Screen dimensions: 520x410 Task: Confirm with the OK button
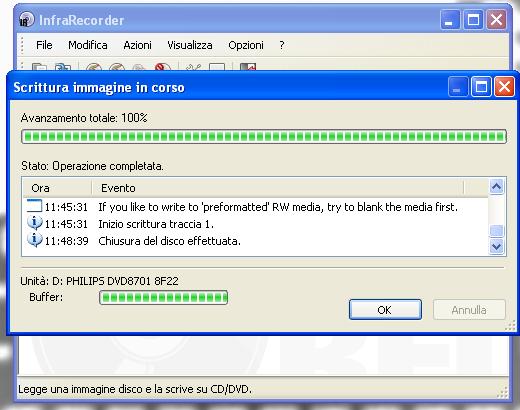[x=385, y=310]
